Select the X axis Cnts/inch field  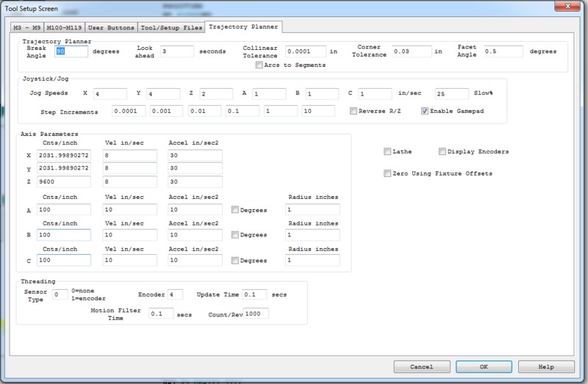[62, 155]
